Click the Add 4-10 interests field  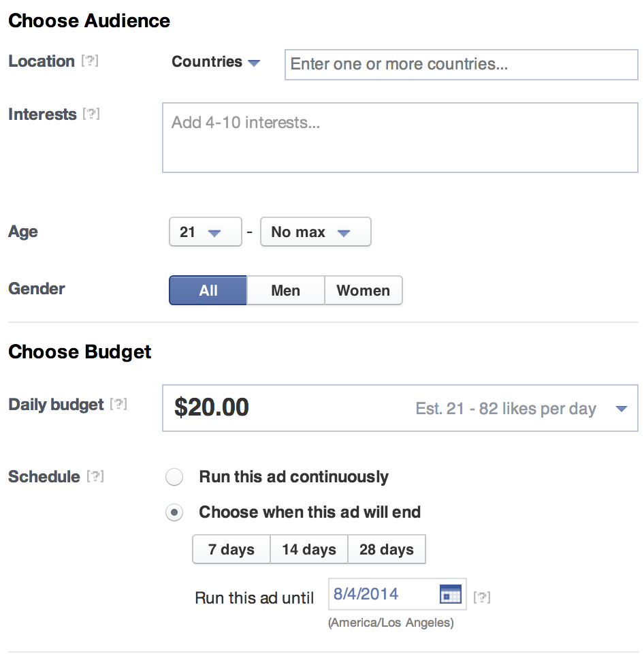tap(400, 136)
